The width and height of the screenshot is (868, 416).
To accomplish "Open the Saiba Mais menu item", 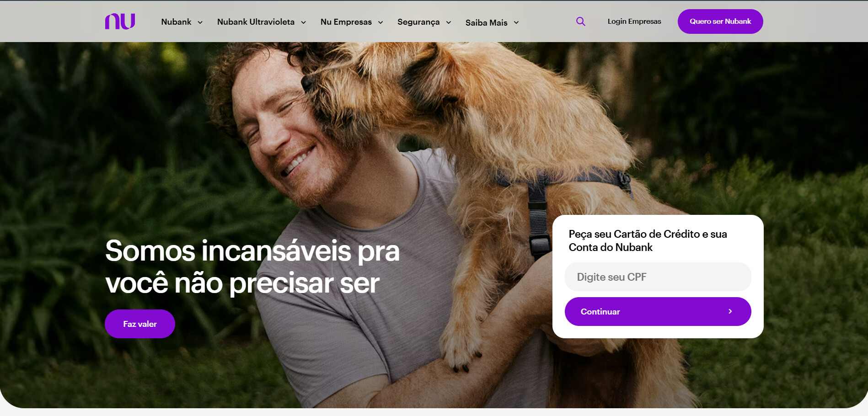I will click(x=487, y=23).
